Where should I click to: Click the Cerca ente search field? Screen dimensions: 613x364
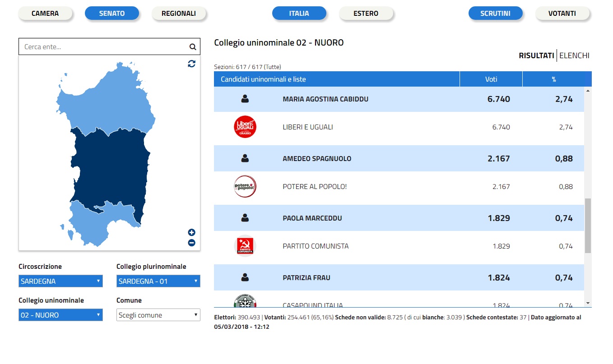[x=104, y=46]
